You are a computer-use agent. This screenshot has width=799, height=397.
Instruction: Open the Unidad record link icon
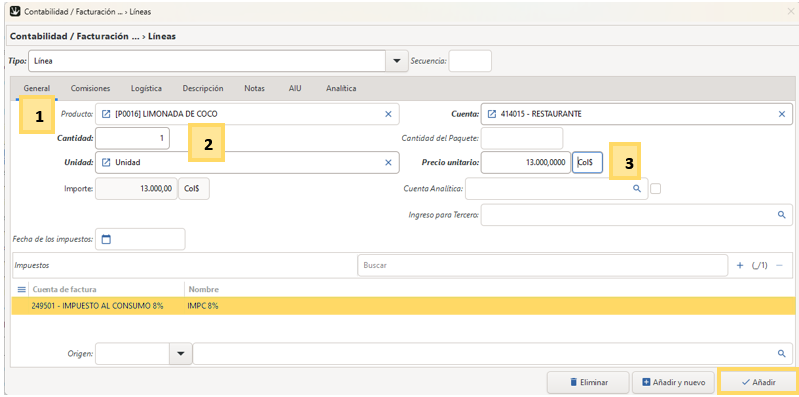coord(106,163)
